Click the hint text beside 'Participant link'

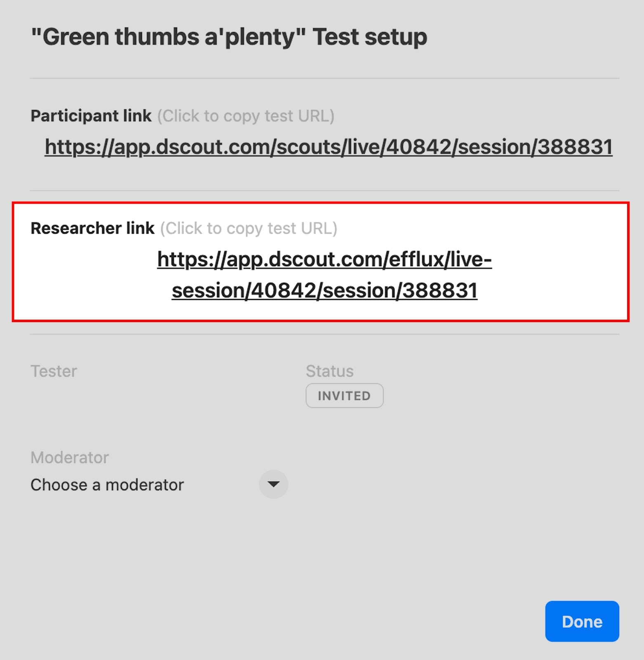[x=245, y=116]
